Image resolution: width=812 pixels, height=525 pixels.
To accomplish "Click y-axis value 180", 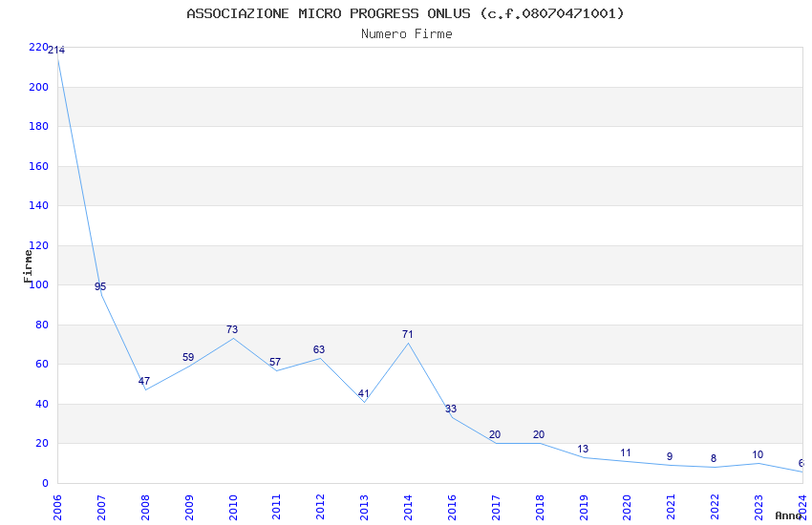I will [x=38, y=126].
